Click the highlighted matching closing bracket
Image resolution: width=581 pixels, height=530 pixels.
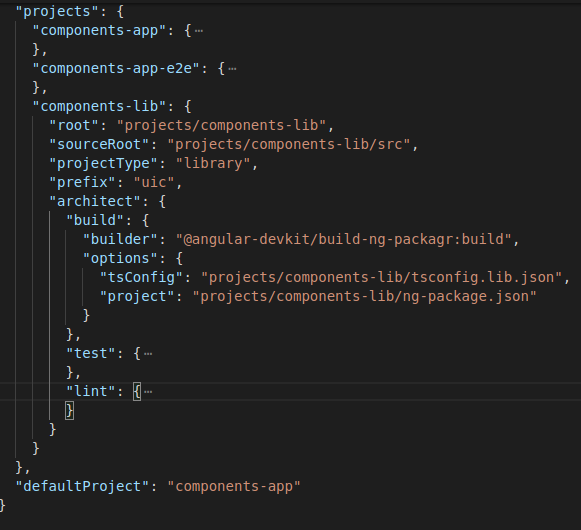point(70,411)
